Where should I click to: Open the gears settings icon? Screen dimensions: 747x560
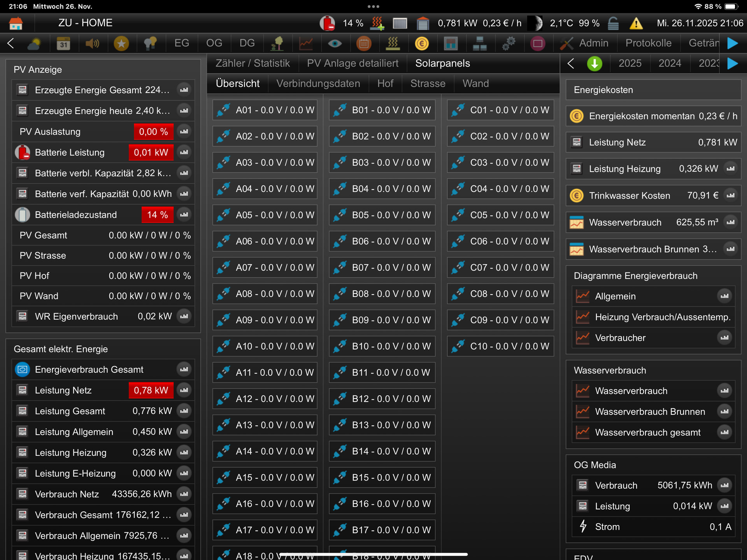[509, 43]
